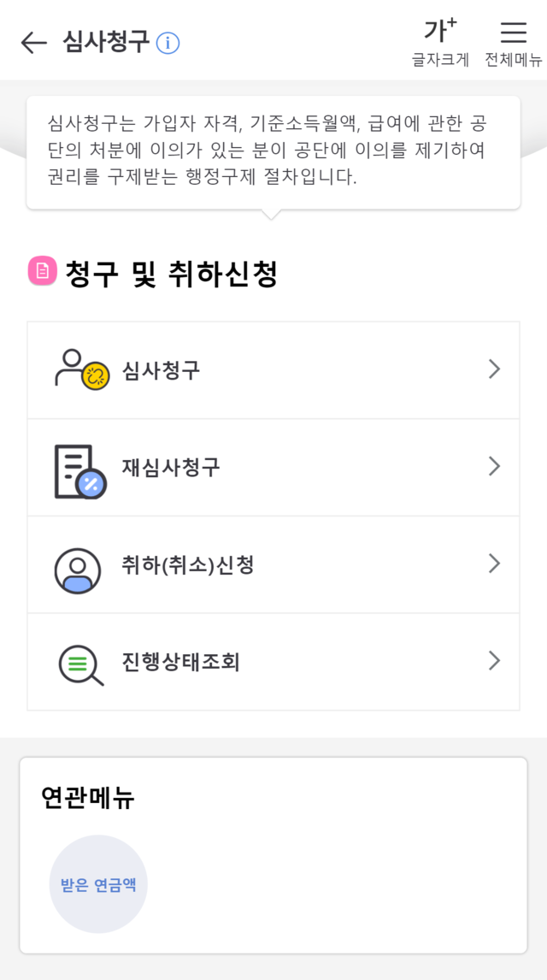547x980 pixels.
Task: Expand the 재심사청구 row chevron
Action: click(x=494, y=466)
